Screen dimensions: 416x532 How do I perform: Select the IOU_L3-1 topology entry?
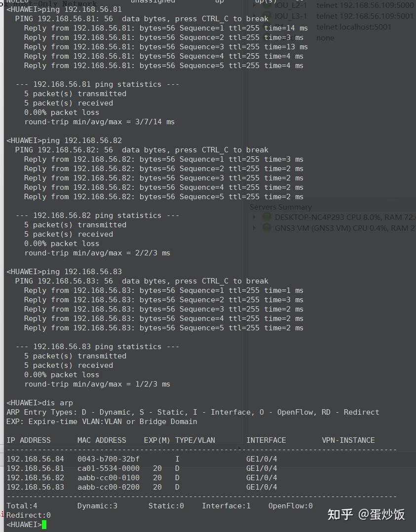coord(291,16)
